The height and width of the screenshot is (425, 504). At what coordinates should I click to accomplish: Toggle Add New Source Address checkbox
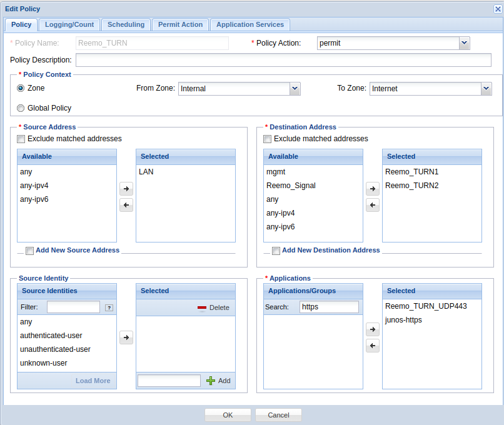point(29,251)
